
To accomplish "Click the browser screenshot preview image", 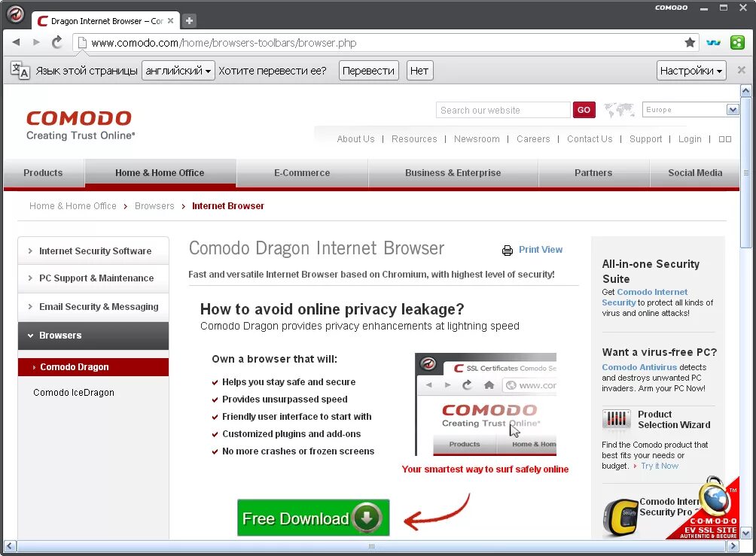I will [486, 404].
